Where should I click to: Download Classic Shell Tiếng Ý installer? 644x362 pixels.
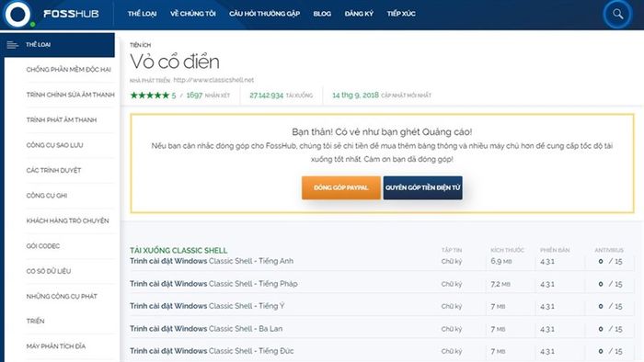pyautogui.click(x=207, y=306)
